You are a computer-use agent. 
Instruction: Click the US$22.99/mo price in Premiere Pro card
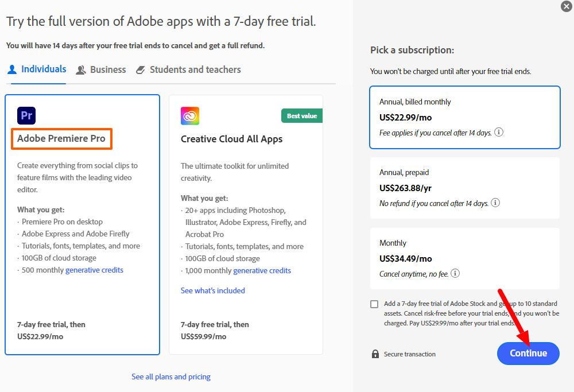[x=40, y=336]
